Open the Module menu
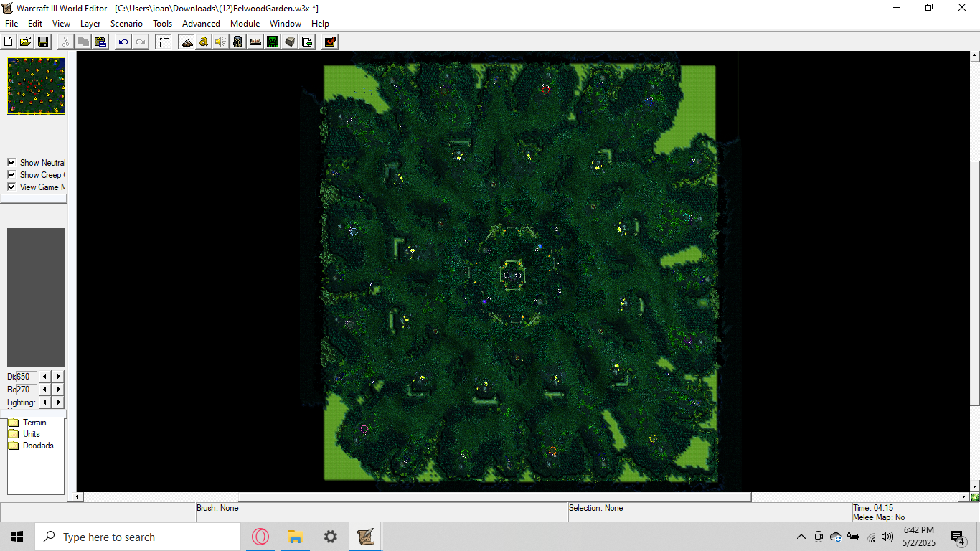Image resolution: width=980 pixels, height=551 pixels. point(245,24)
